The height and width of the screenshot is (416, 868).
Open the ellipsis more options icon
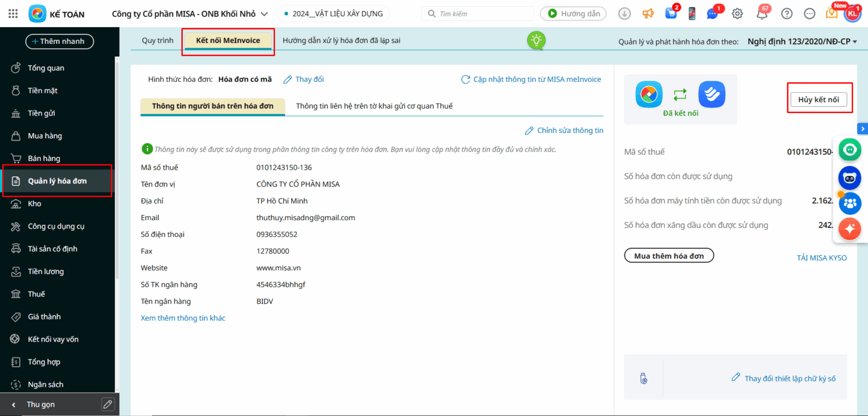tap(809, 14)
